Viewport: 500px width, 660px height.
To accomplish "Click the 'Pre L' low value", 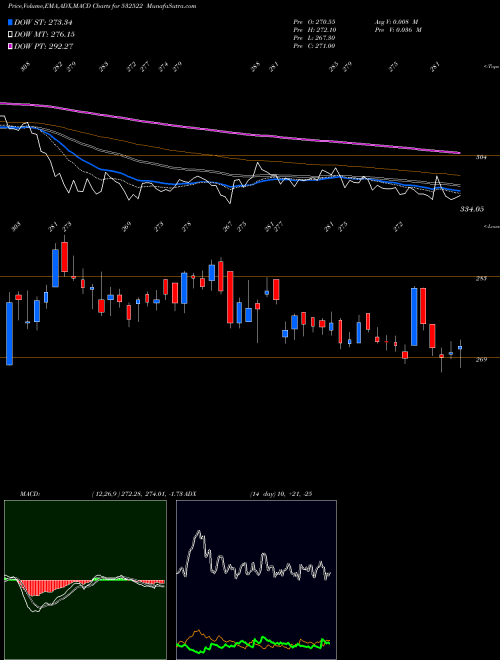I will pos(314,37).
